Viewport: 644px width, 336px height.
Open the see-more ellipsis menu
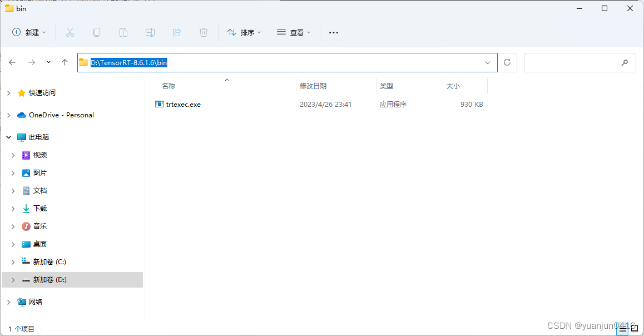click(x=333, y=32)
